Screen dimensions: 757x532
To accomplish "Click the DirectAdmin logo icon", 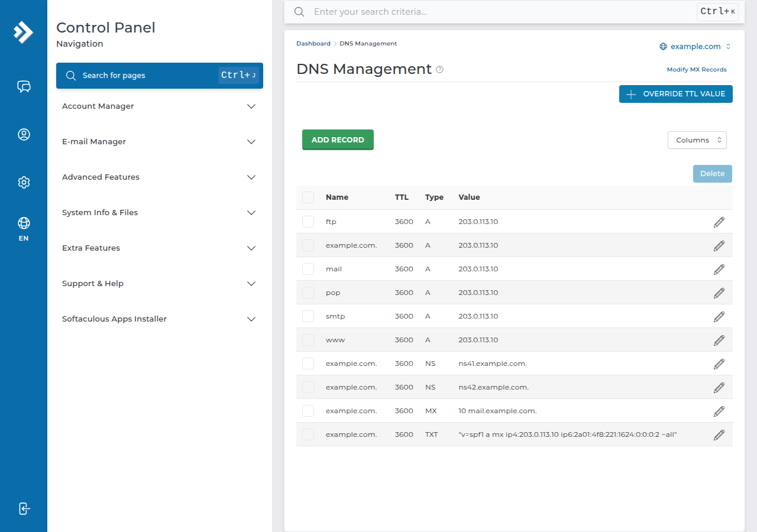I will point(24,32).
